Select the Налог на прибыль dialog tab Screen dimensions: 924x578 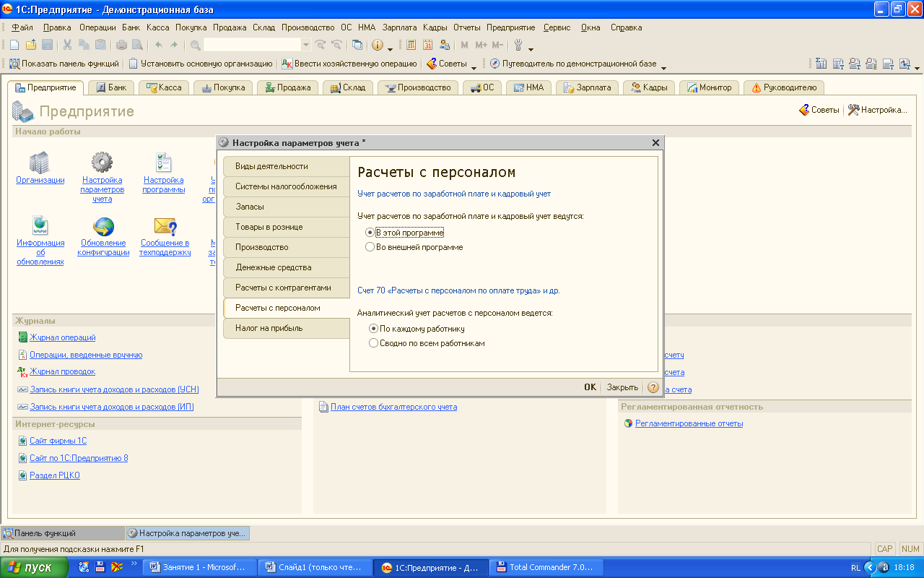click(x=286, y=328)
